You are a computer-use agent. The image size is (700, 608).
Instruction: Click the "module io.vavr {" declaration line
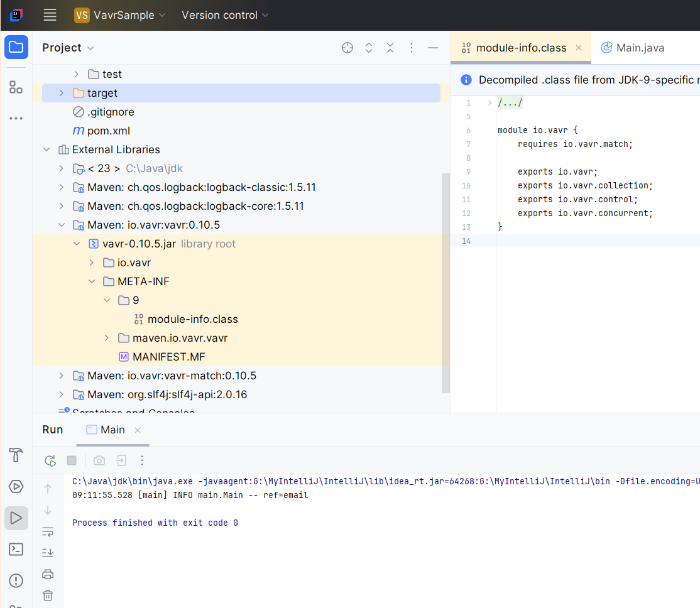click(537, 131)
